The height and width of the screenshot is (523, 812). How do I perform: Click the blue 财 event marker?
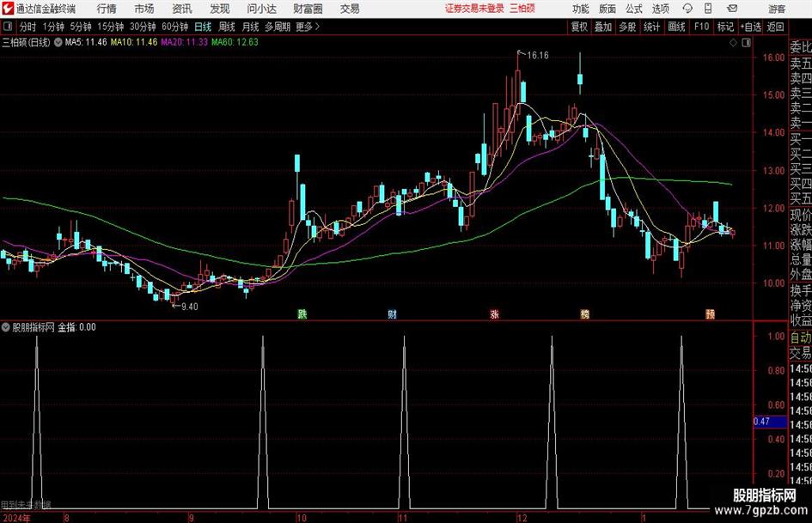[392, 314]
